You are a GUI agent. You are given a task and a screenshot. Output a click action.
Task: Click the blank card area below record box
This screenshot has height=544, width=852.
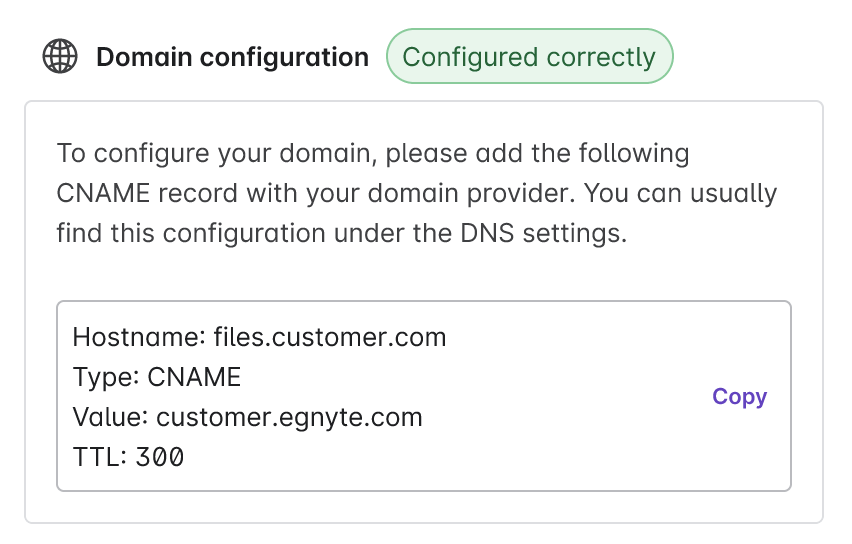tap(424, 507)
